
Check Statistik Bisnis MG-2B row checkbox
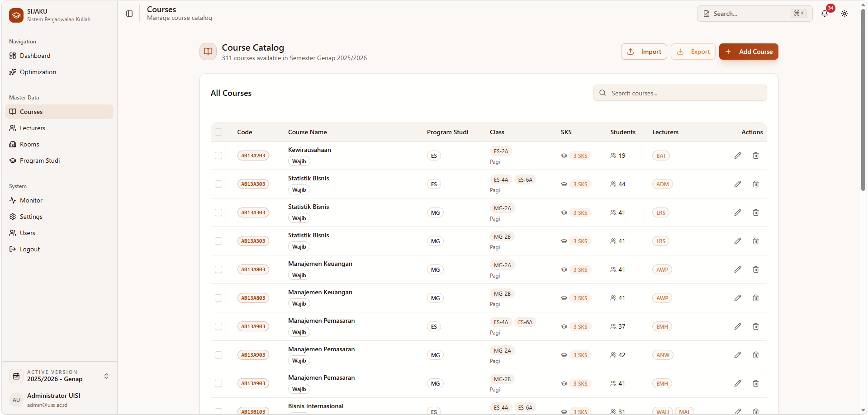coord(218,241)
